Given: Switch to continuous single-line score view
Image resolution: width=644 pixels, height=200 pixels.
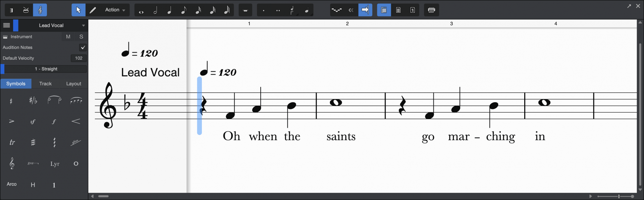Looking at the screenshot, I should [x=384, y=10].
